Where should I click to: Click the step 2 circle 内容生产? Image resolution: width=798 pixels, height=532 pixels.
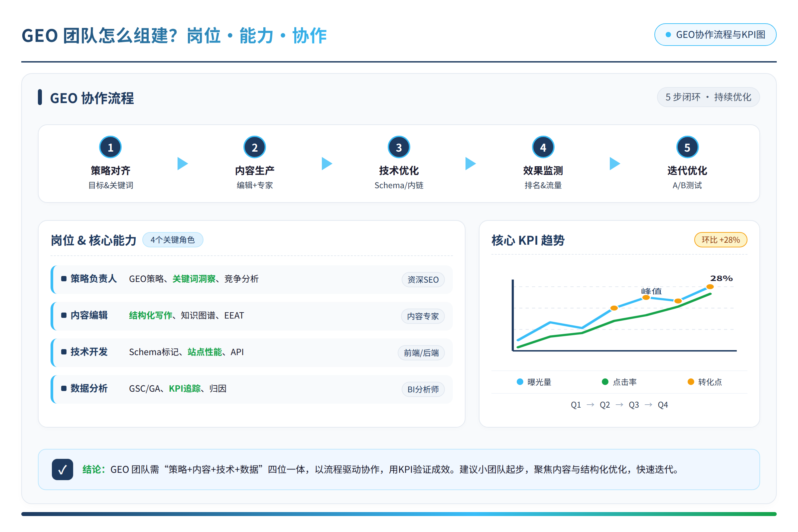tap(254, 147)
